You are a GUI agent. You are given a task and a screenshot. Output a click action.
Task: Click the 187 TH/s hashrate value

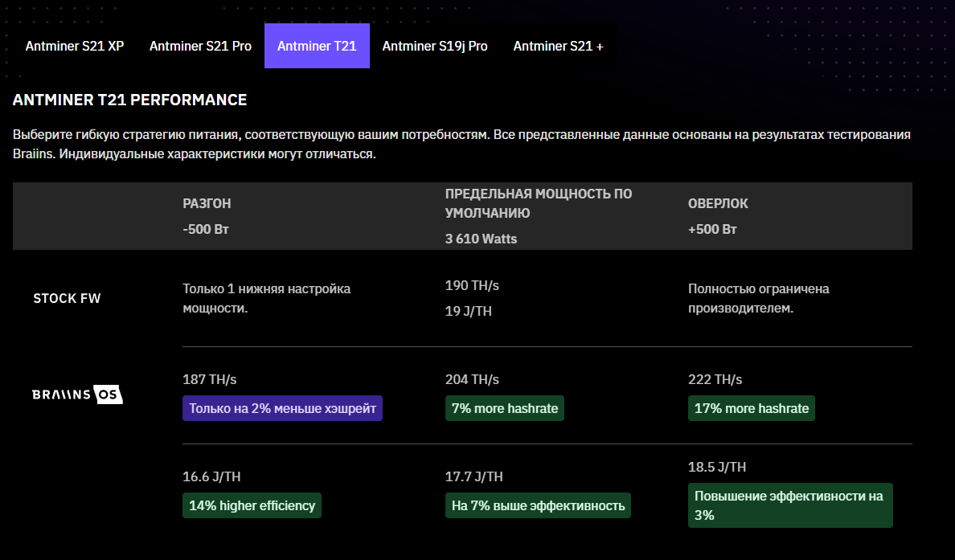point(210,379)
